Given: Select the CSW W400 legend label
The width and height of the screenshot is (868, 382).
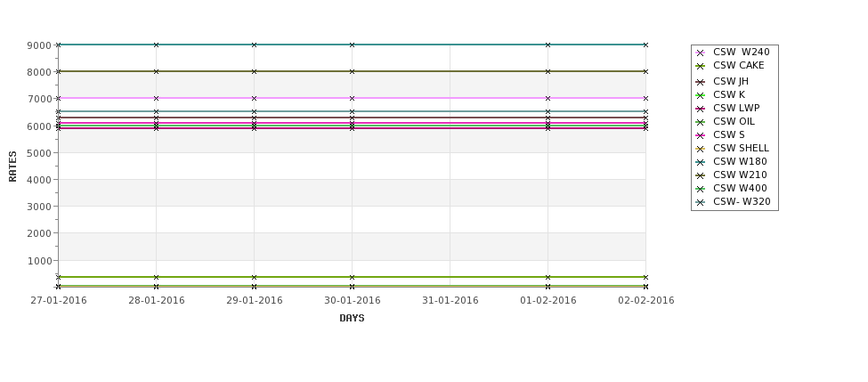Looking at the screenshot, I should (x=740, y=188).
